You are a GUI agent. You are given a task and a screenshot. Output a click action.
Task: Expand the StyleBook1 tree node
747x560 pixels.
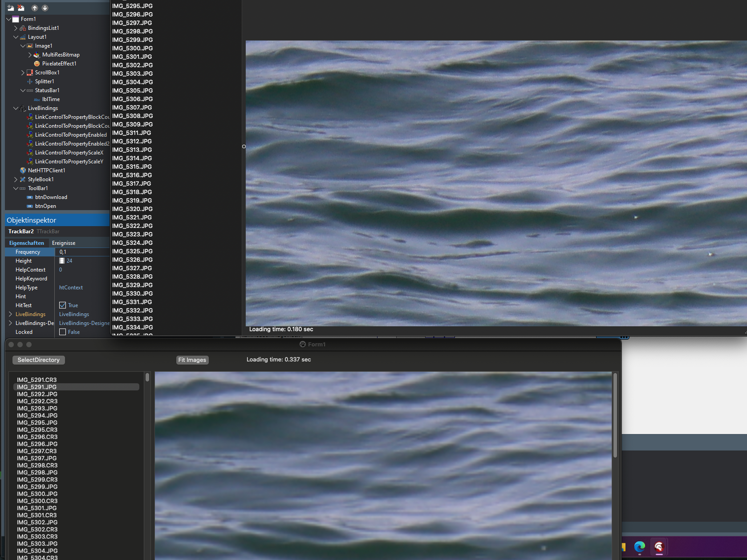[x=16, y=179]
